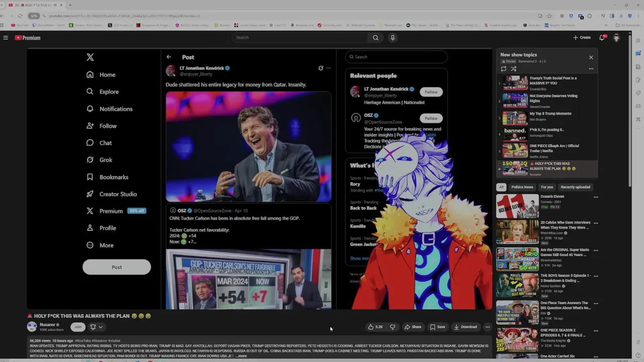
Task: Open the YouTube hamburger guide menu
Action: point(6,38)
